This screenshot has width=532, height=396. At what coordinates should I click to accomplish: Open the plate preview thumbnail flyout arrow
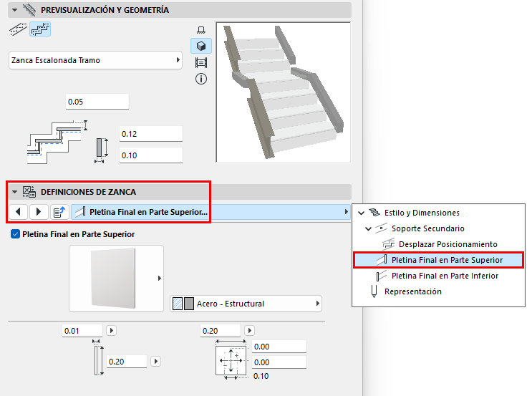[x=160, y=279]
